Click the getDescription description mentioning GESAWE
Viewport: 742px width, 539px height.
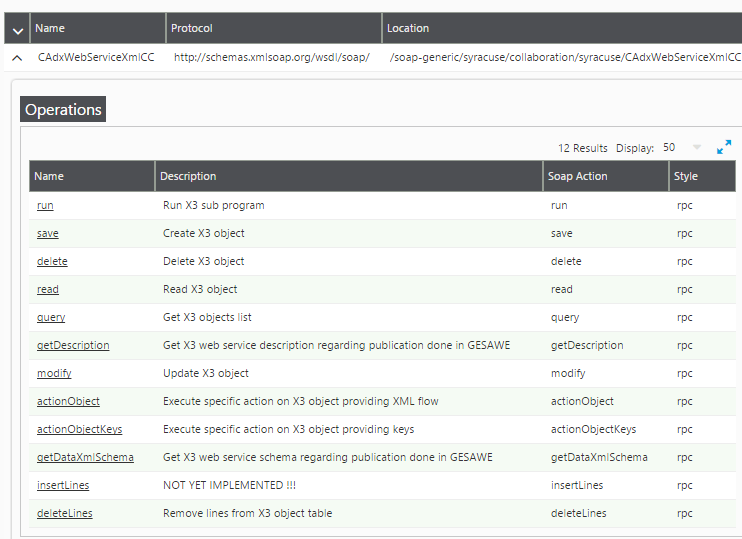(336, 345)
